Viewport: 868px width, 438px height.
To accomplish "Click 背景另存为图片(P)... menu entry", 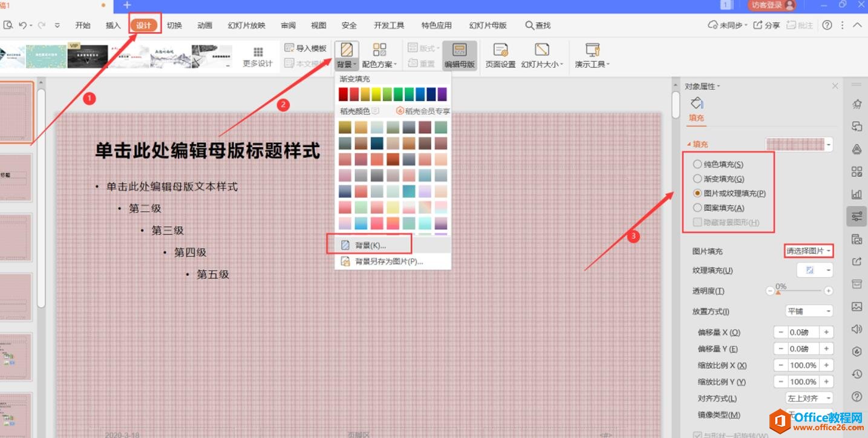I will pos(388,261).
